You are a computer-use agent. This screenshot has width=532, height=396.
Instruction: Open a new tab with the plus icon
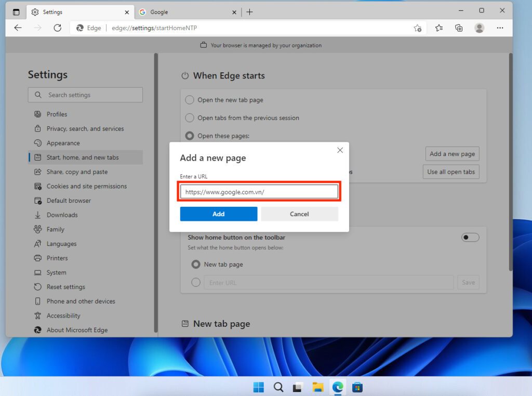[x=250, y=11]
